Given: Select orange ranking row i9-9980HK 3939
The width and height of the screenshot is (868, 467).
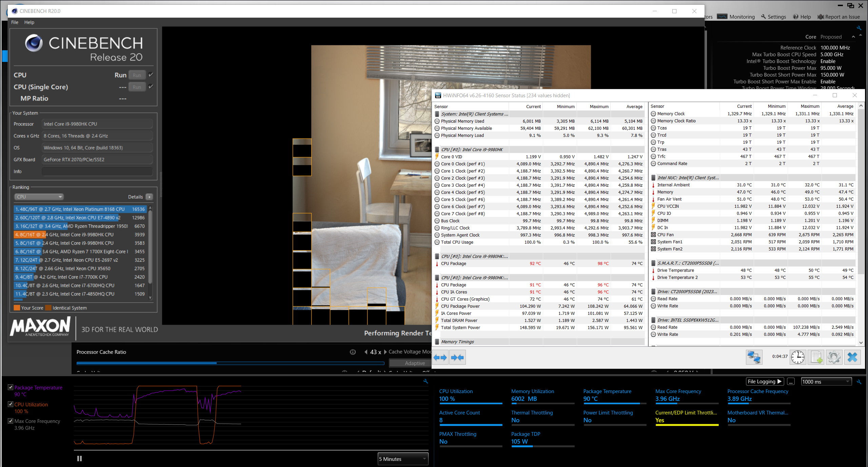Looking at the screenshot, I should pos(80,235).
